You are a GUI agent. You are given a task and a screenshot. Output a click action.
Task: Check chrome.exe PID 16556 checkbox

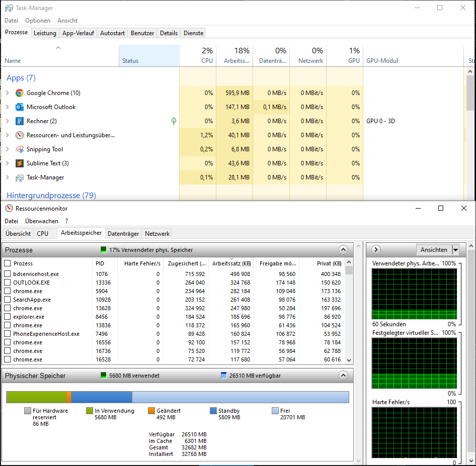tap(8, 342)
